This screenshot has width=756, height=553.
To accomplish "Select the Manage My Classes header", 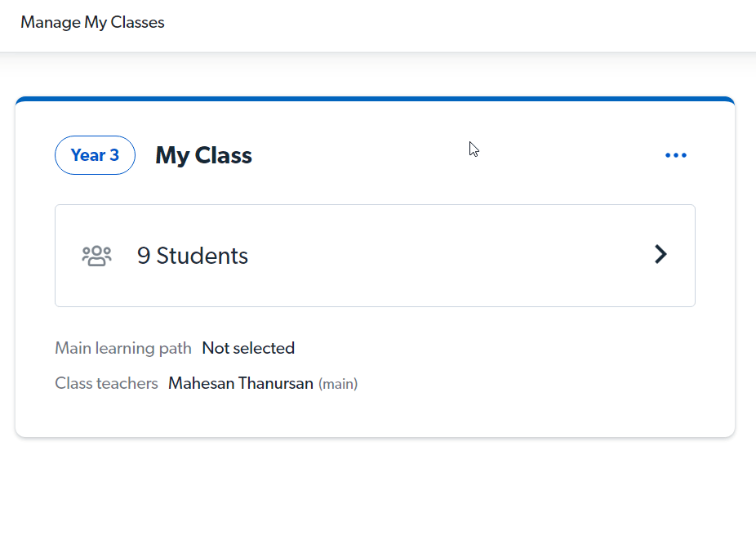I will 92,22.
